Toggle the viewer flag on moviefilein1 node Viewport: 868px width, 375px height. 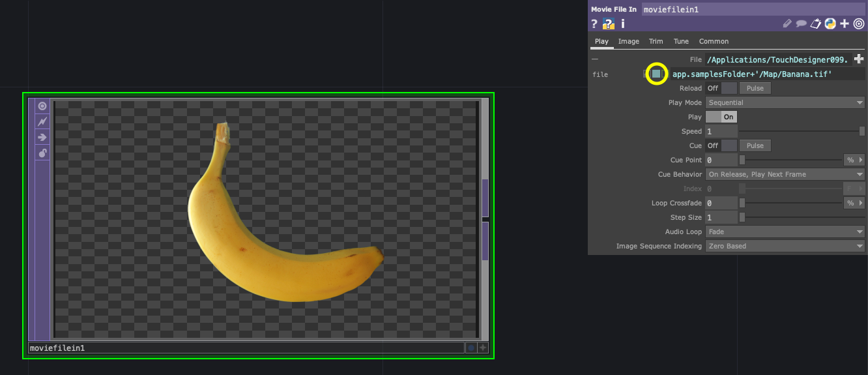pos(42,106)
